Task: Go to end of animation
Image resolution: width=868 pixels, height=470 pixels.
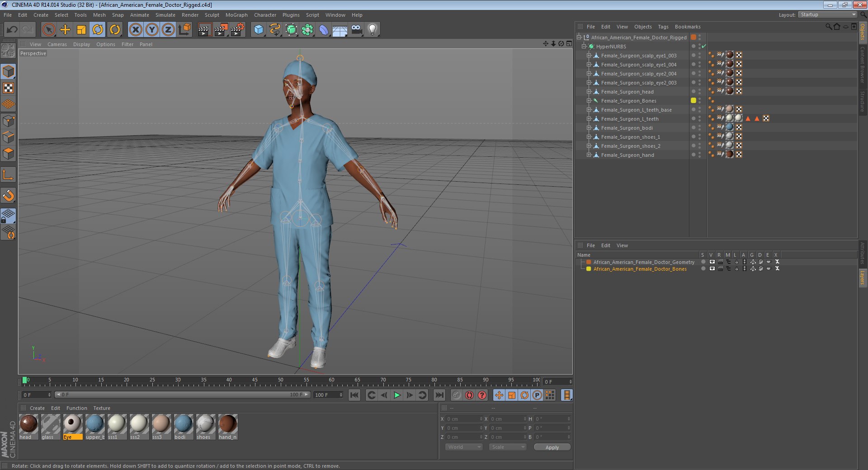Action: click(x=439, y=395)
